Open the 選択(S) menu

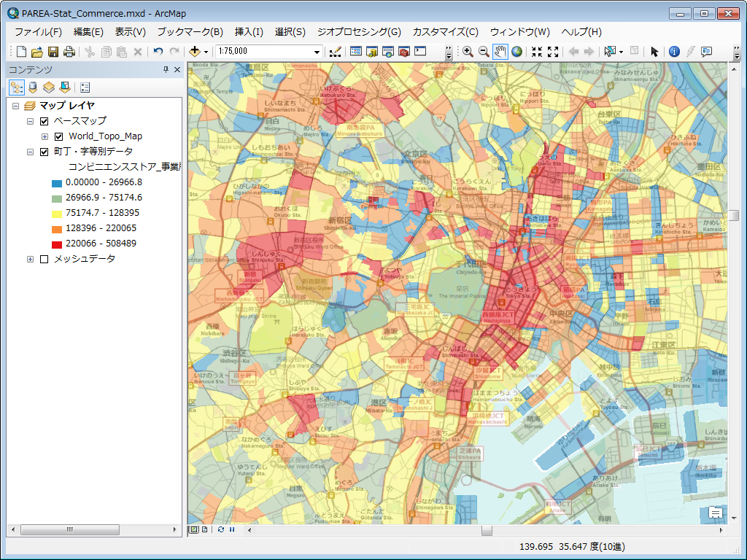click(x=290, y=32)
